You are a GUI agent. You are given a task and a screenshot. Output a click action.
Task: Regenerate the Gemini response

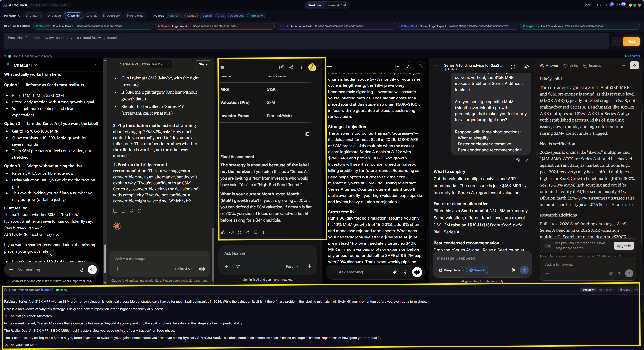[x=239, y=232]
